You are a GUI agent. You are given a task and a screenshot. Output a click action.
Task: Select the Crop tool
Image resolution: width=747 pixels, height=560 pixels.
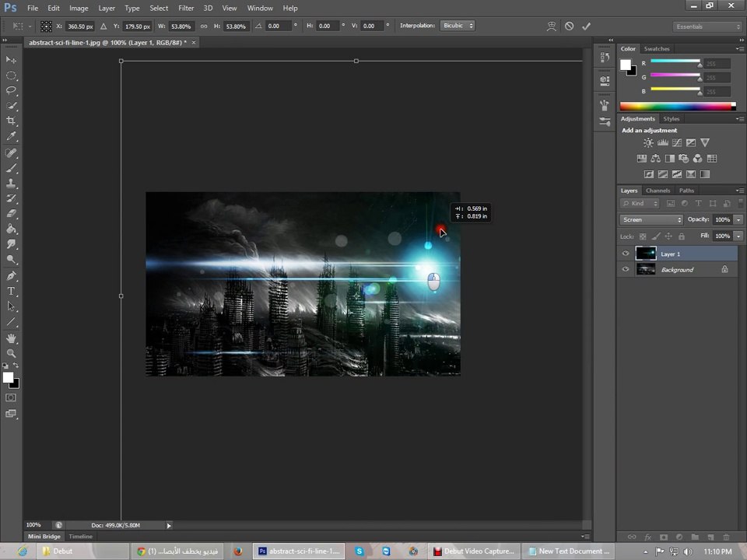pyautogui.click(x=11, y=121)
